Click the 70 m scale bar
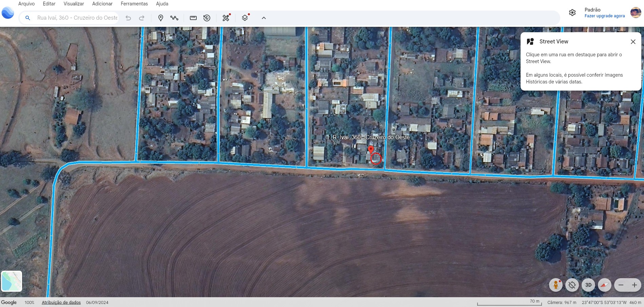 tap(509, 302)
